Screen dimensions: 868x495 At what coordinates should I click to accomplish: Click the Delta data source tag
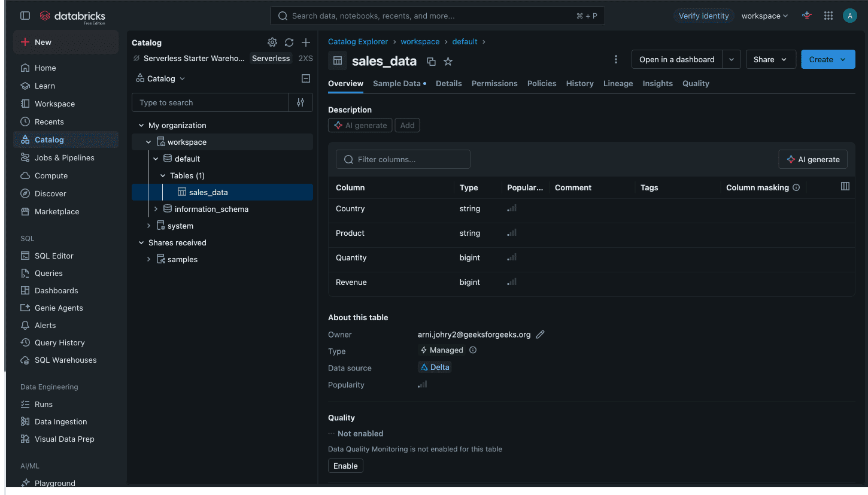[435, 367]
